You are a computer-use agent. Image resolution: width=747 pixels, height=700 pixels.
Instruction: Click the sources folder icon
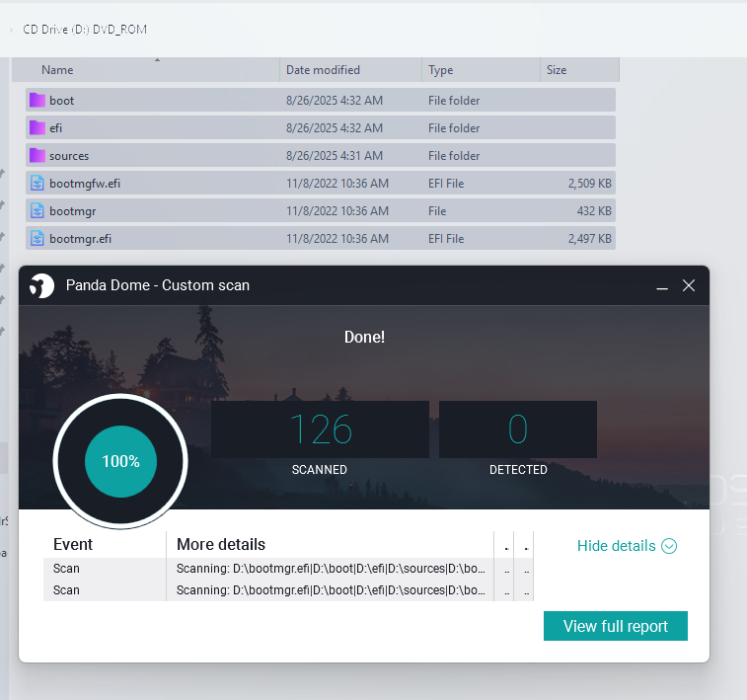pos(37,155)
